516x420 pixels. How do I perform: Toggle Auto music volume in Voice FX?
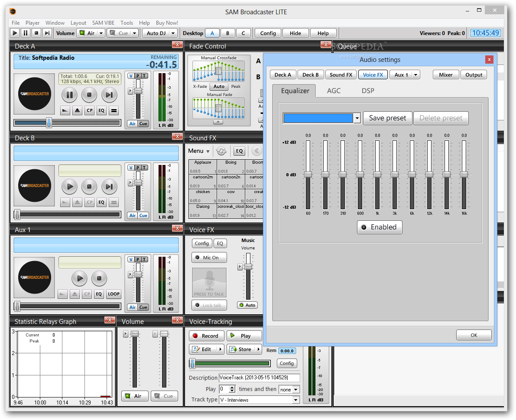(x=247, y=305)
